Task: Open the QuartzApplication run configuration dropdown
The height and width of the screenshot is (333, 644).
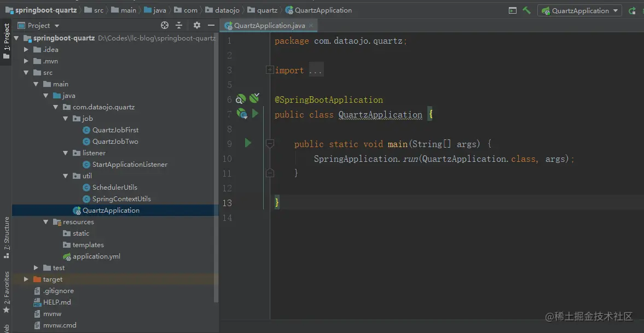Action: (x=579, y=11)
